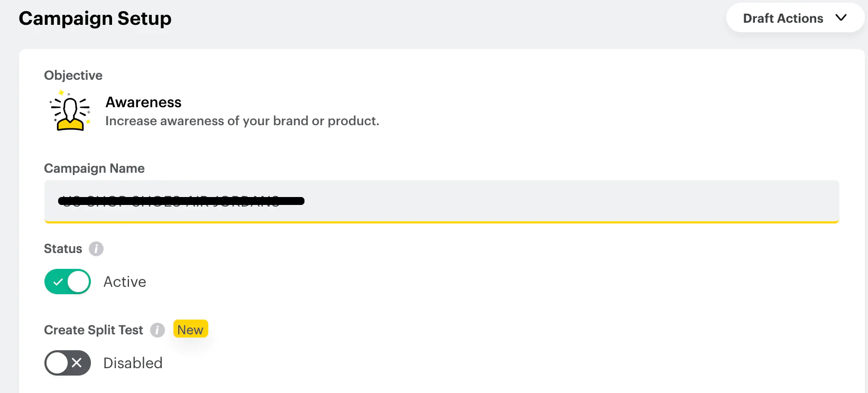Screen dimensions: 868x393
Task: Click the checkmark inside the Active toggle
Action: point(59,282)
